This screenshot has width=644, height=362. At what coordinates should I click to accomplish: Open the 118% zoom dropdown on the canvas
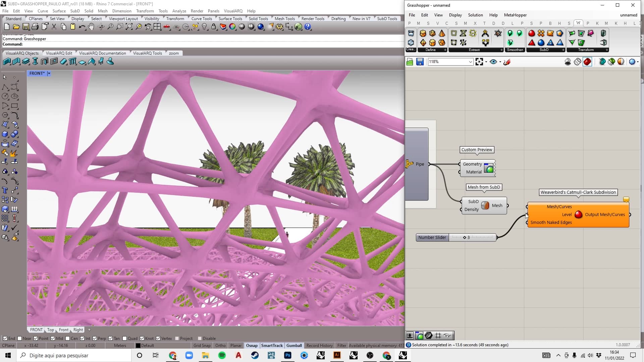coord(471,62)
